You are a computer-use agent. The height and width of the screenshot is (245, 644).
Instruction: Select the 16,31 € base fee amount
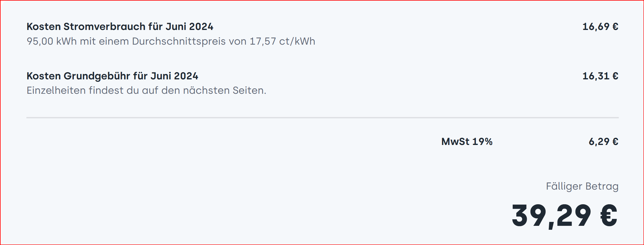pos(600,76)
